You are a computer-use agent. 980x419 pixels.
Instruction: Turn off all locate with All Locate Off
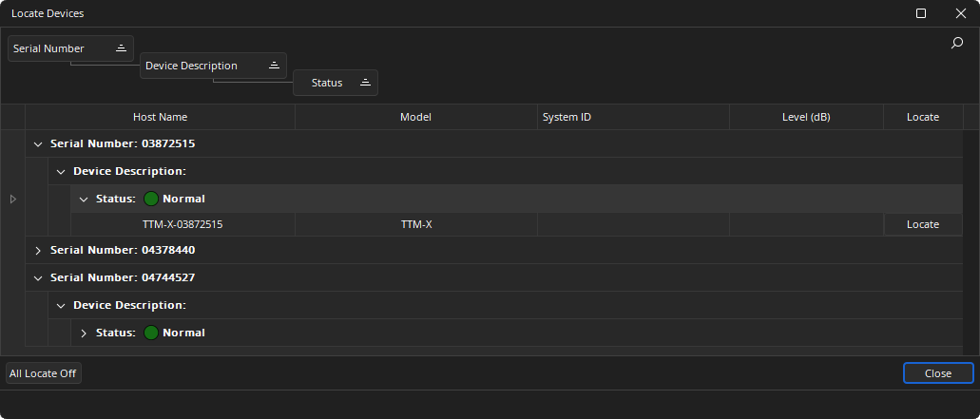(43, 373)
